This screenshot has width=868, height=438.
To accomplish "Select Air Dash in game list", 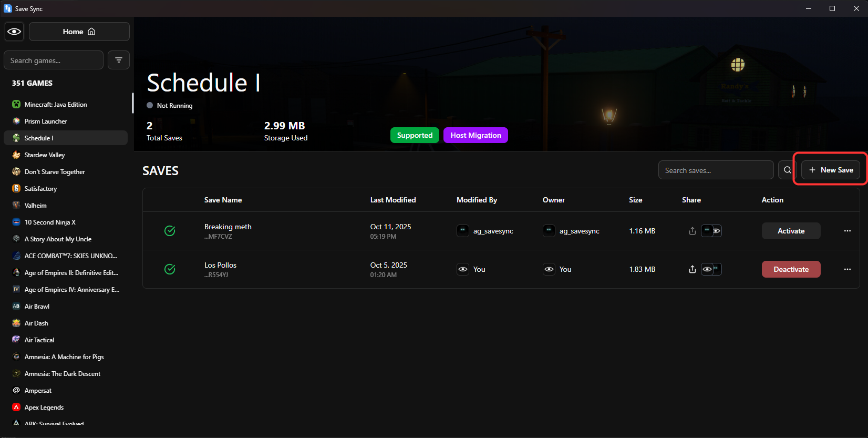I will pos(66,323).
